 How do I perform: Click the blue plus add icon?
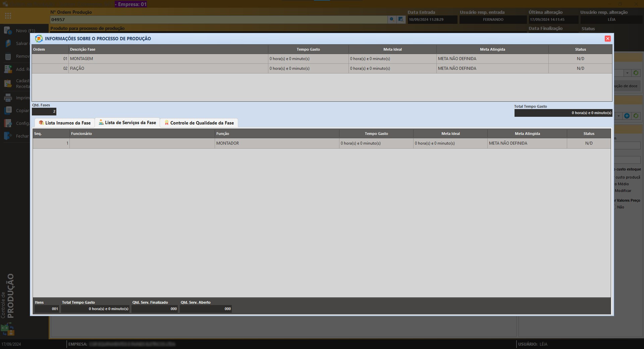coord(627,116)
